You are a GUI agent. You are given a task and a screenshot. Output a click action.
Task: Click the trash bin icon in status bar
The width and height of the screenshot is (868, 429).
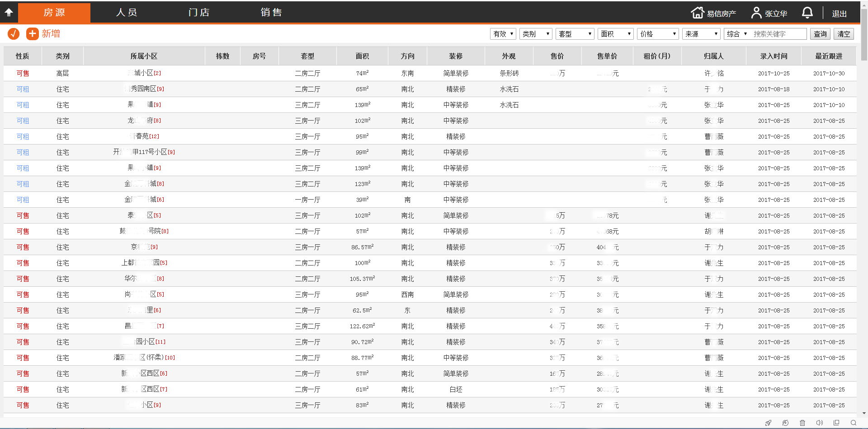tap(802, 423)
